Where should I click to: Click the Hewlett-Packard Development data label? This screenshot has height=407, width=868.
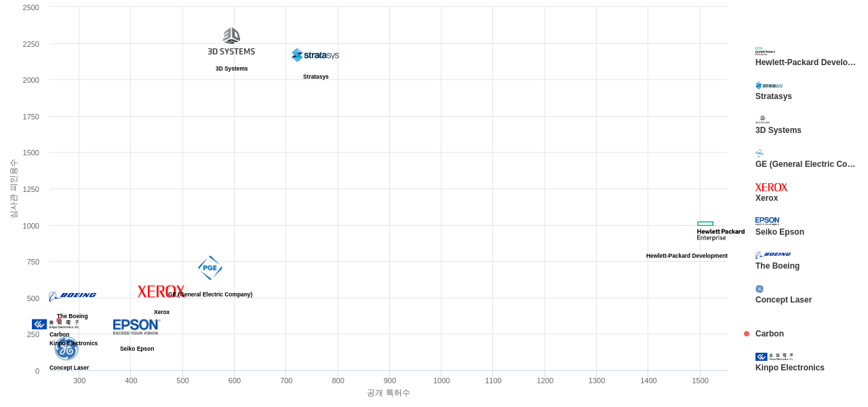[x=686, y=256]
